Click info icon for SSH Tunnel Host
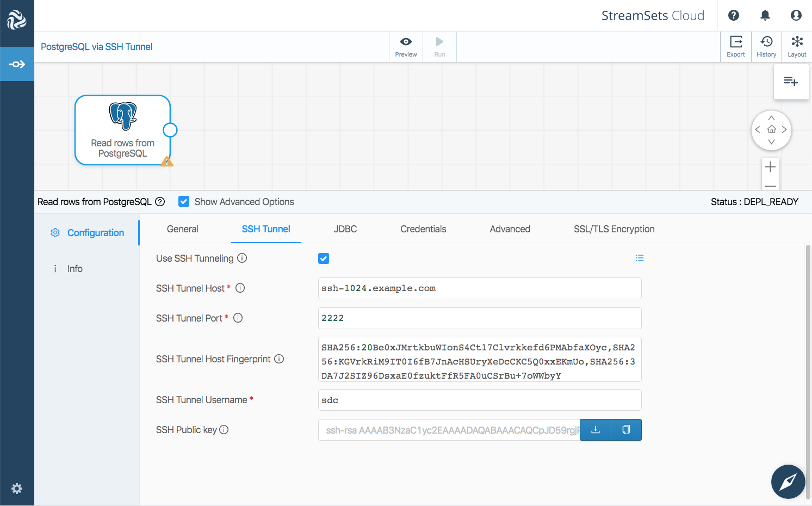812x506 pixels. point(240,288)
